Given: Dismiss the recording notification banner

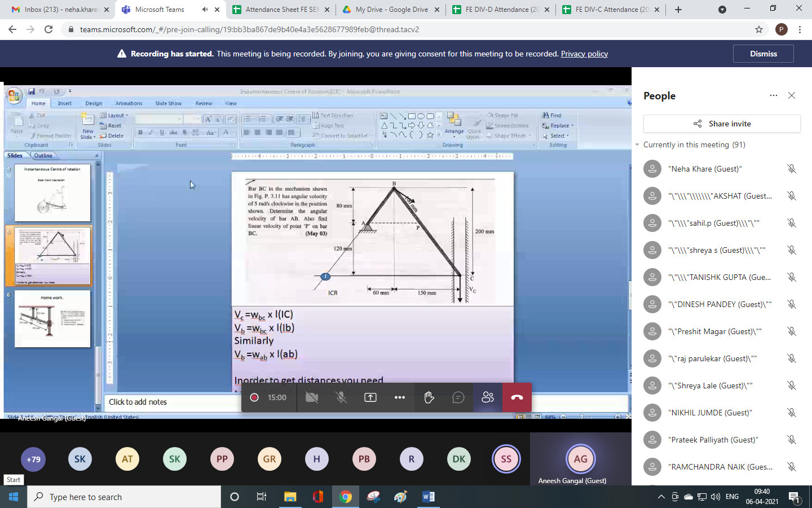Looking at the screenshot, I should (763, 54).
